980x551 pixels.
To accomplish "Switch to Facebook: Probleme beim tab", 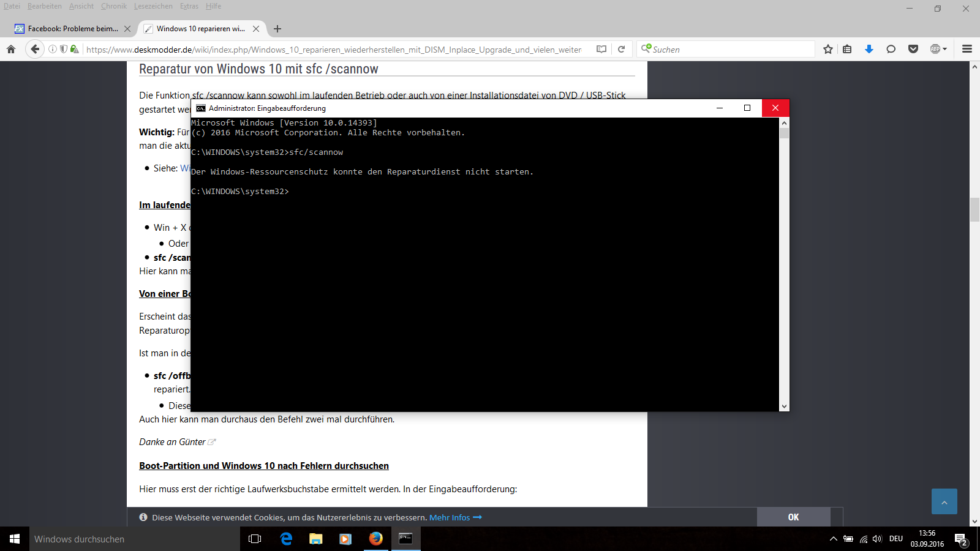I will click(x=73, y=29).
